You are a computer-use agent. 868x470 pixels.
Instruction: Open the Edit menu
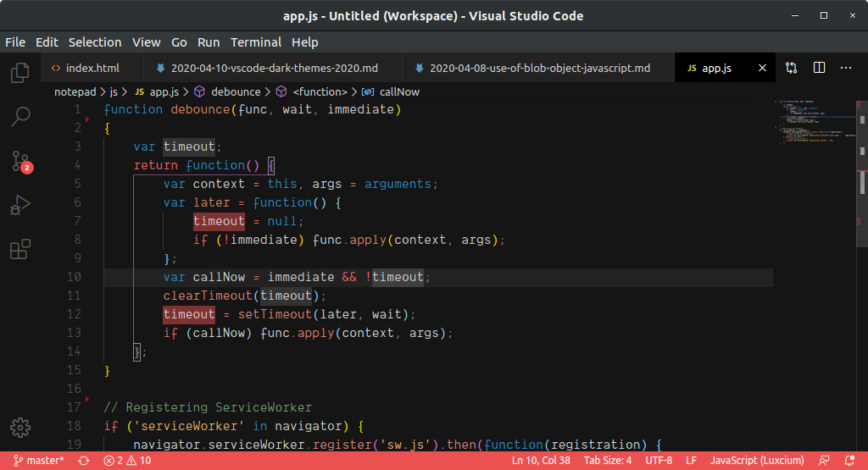[47, 42]
